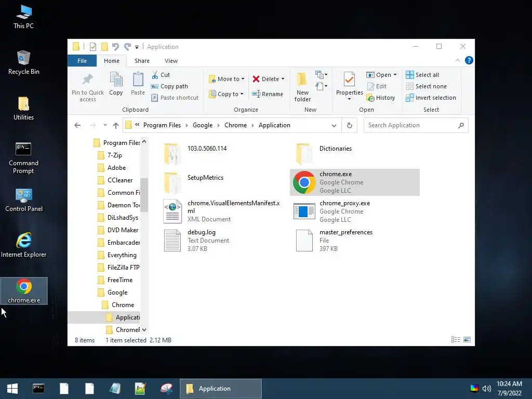Image resolution: width=532 pixels, height=399 pixels.
Task: Click the refresh button beside address bar
Action: (350, 125)
